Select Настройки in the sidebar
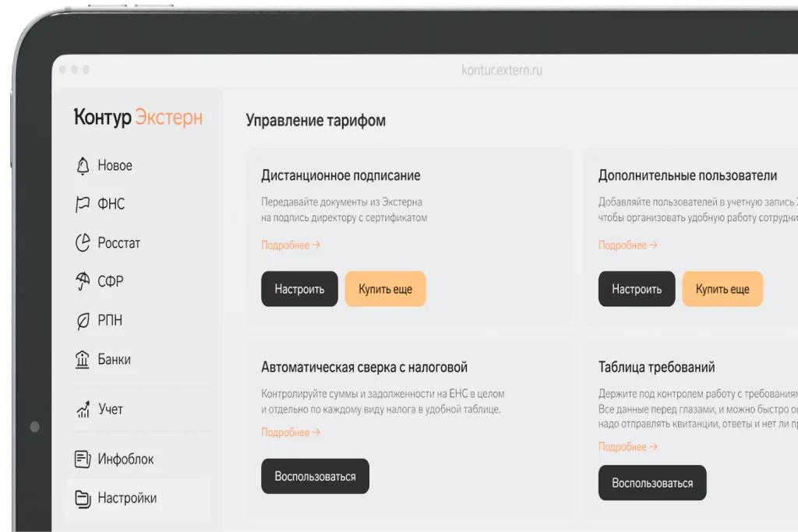 pyautogui.click(x=138, y=499)
